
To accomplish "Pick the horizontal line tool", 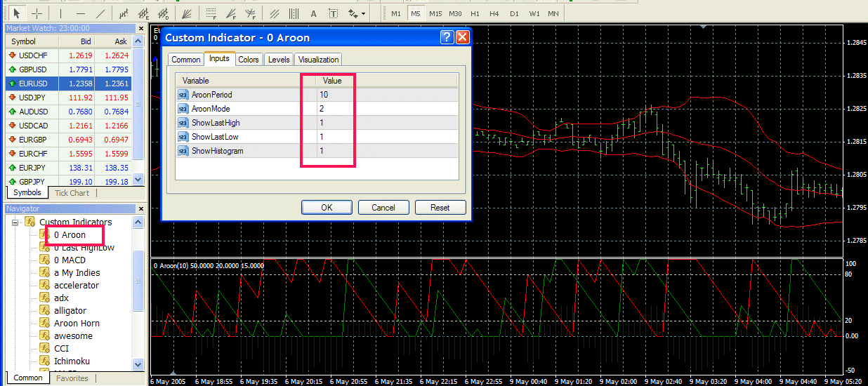I will tap(81, 13).
